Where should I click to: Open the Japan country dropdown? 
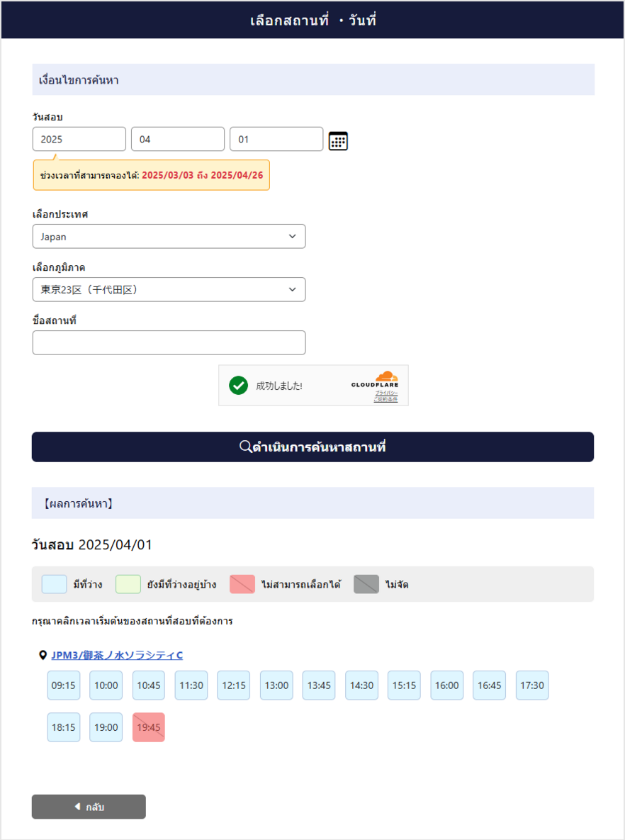169,236
